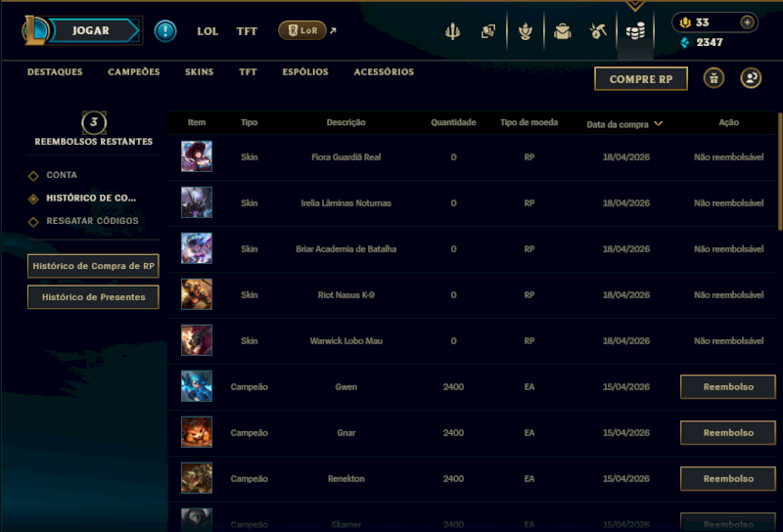Click Não reembolsável in the Fiora row
783x532 pixels.
point(728,157)
